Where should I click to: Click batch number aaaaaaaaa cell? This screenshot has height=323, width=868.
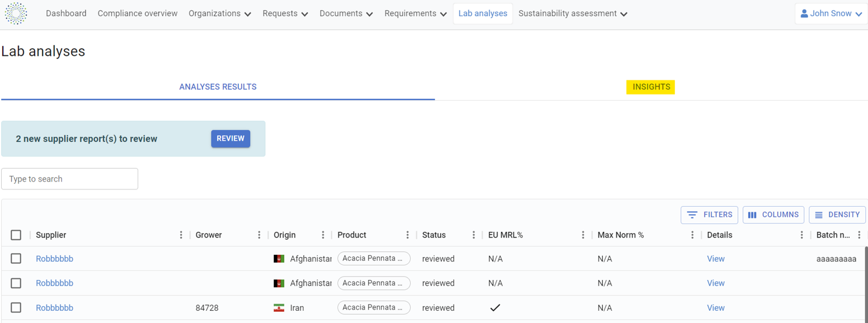(x=836, y=259)
